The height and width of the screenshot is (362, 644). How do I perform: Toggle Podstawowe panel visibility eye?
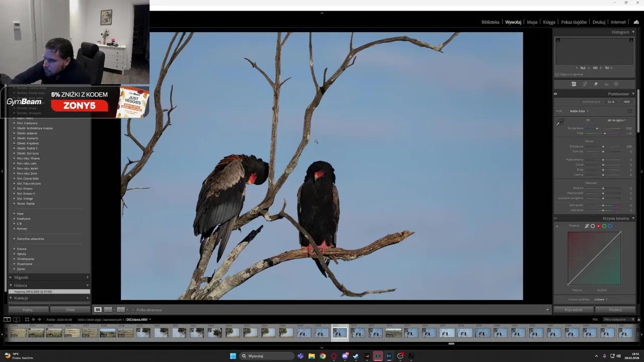point(555,94)
